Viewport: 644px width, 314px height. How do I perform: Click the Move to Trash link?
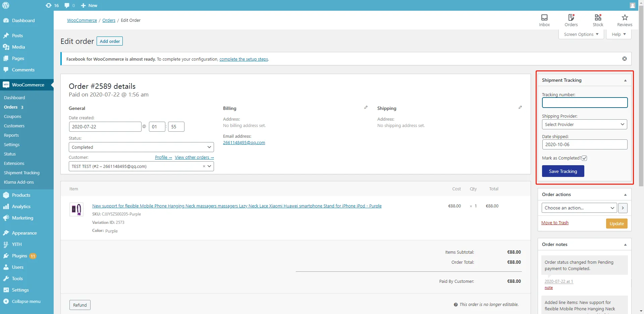[x=555, y=223]
